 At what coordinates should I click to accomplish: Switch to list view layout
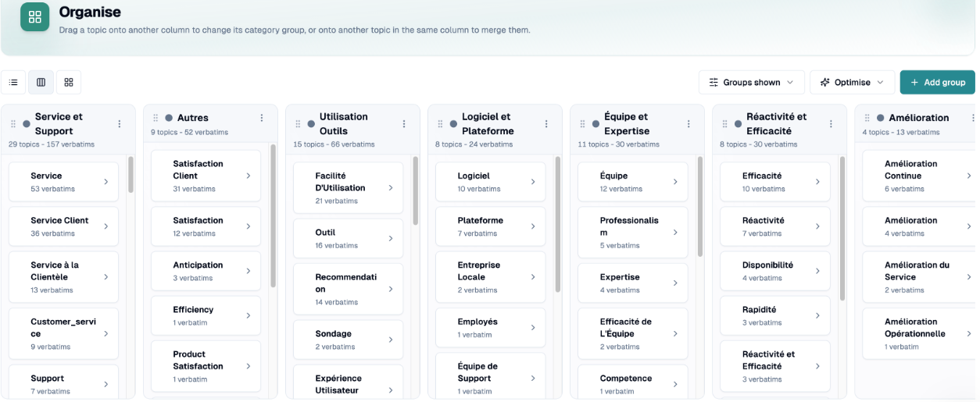(x=13, y=82)
